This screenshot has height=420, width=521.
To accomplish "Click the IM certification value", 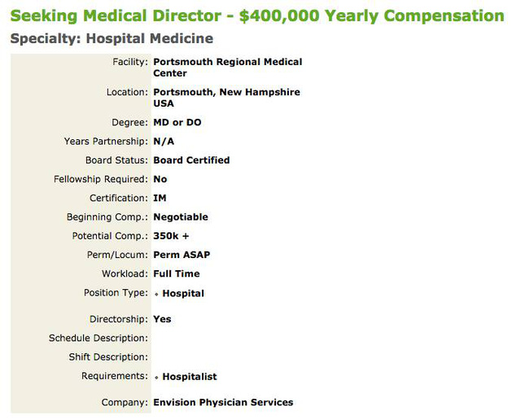I will coord(160,198).
